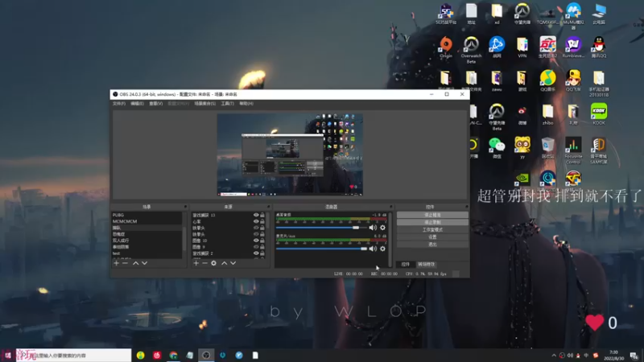
Task: Open Battle.net 战网 desktop shortcut
Action: (x=497, y=47)
